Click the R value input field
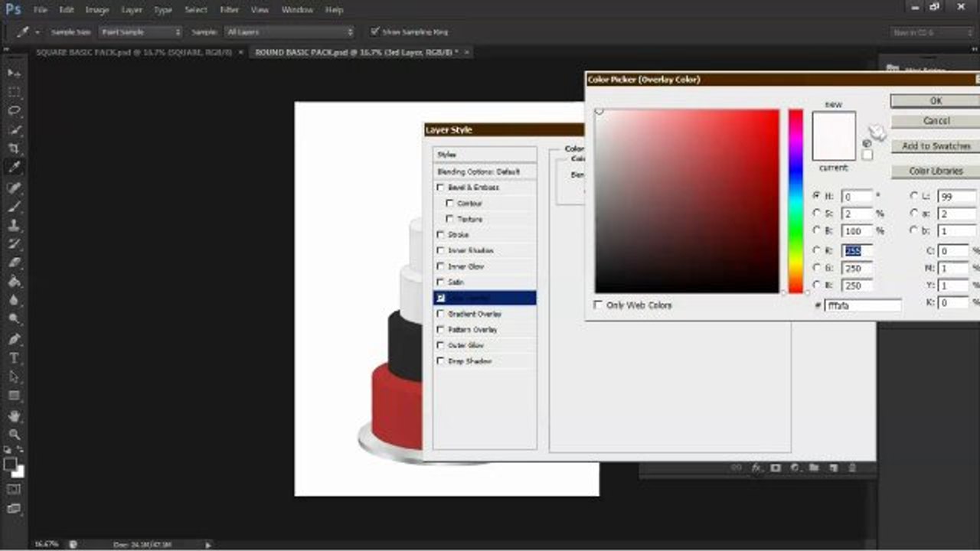Image resolution: width=980 pixels, height=551 pixels. coord(857,251)
